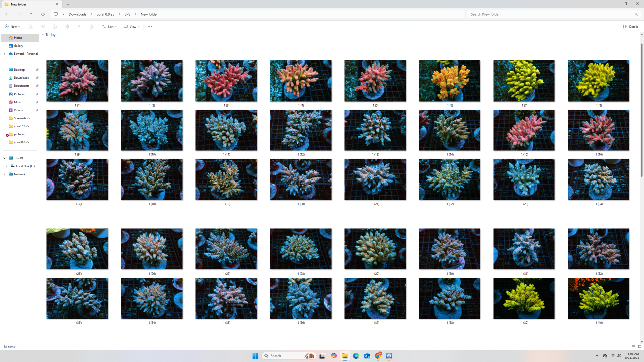Click the Cut scissors icon in toolbar
The image size is (644, 362).
click(x=31, y=27)
